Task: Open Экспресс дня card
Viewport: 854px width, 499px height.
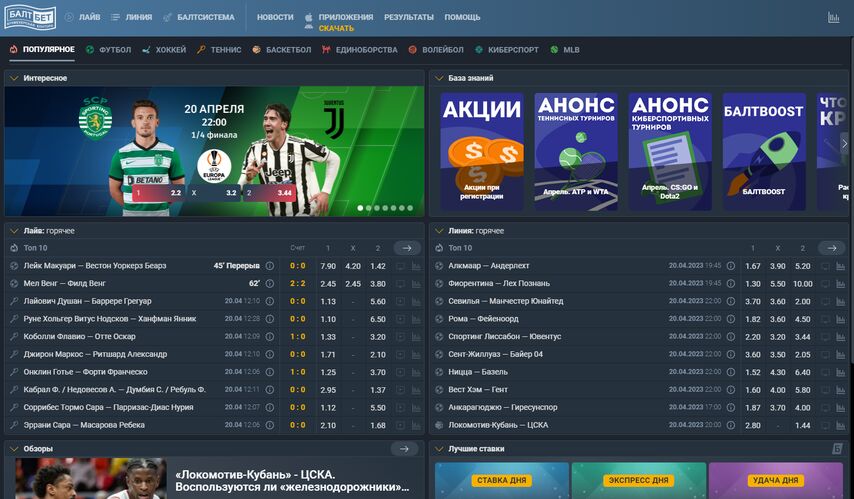Action: [638, 480]
